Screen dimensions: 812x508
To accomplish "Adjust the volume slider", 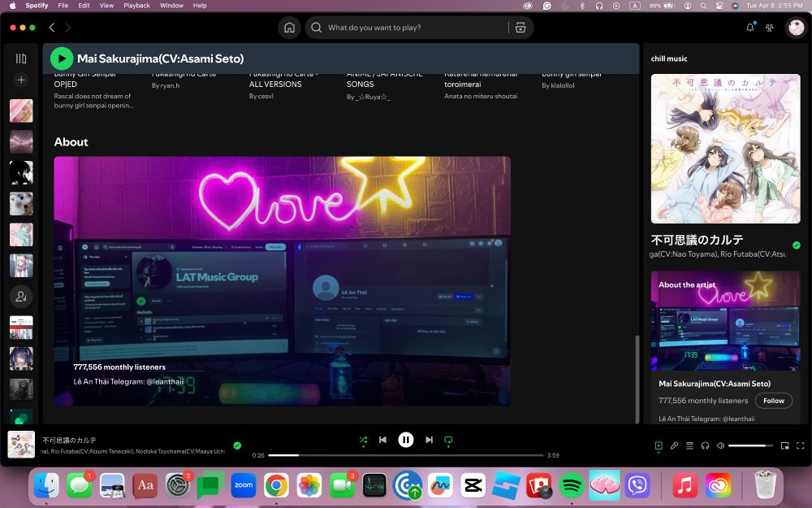I will (x=750, y=445).
